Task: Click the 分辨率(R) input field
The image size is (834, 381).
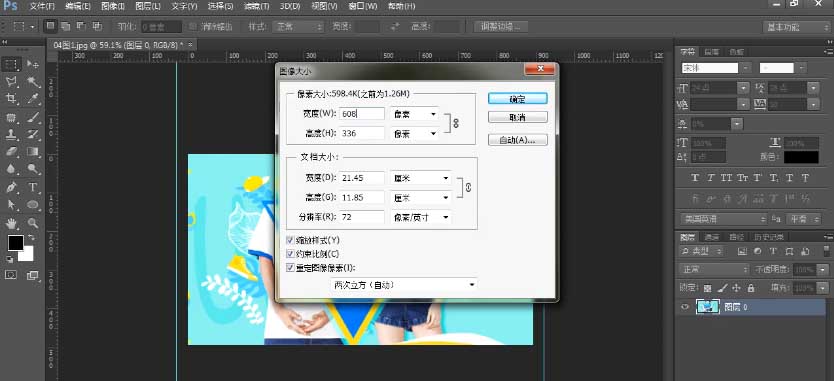Action: 362,217
